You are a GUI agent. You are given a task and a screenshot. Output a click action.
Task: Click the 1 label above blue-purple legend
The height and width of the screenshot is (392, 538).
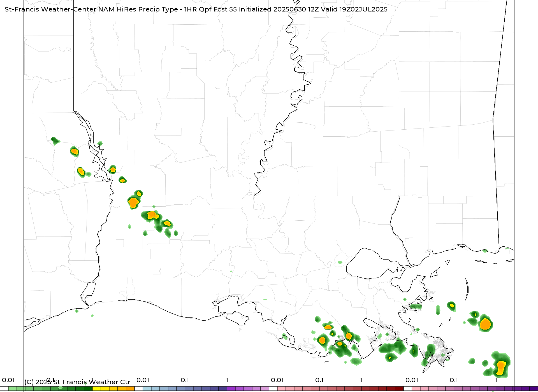[227, 380]
